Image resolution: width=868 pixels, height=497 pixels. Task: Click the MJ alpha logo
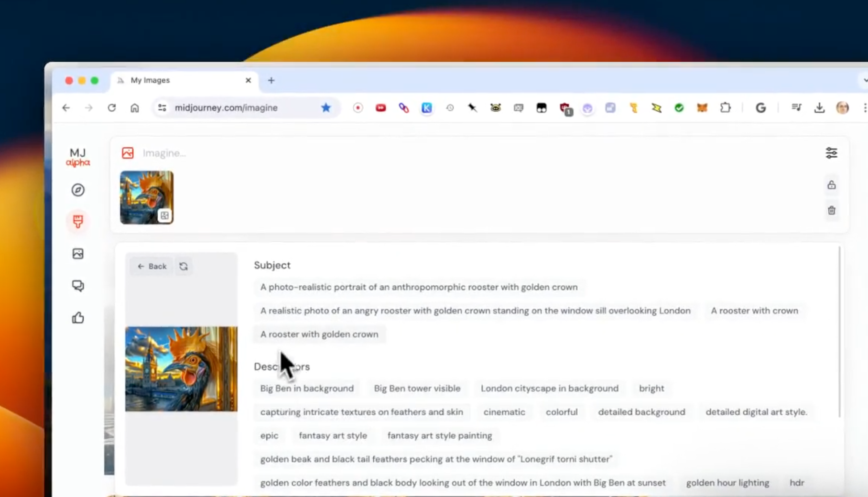pos(78,157)
